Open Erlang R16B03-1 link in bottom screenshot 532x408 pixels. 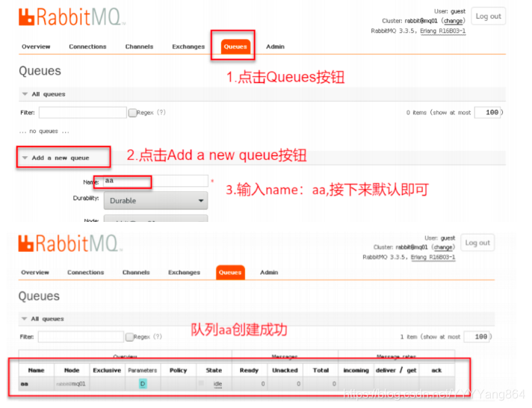433,257
